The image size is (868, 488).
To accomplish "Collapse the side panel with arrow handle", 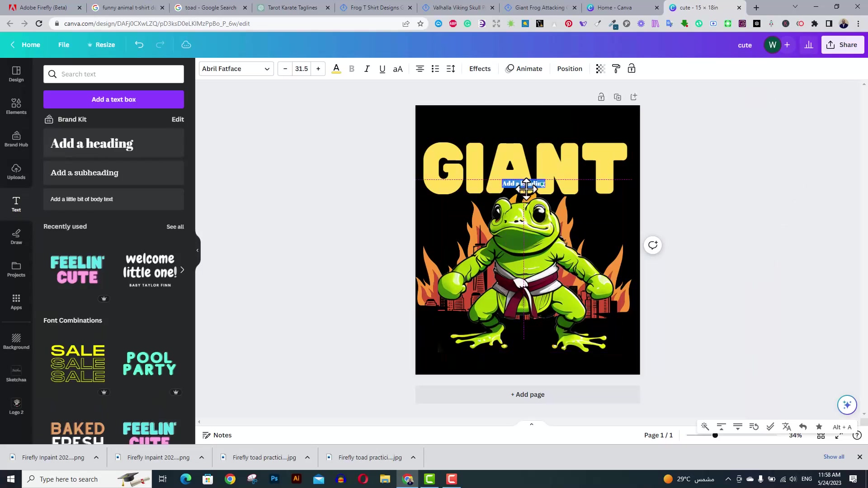I will [198, 250].
